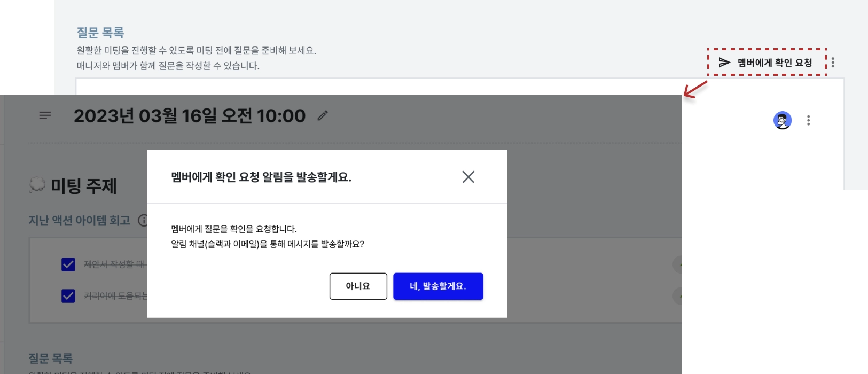868x374 pixels.
Task: Confirm with 네, 발송할게요. button
Action: point(438,286)
